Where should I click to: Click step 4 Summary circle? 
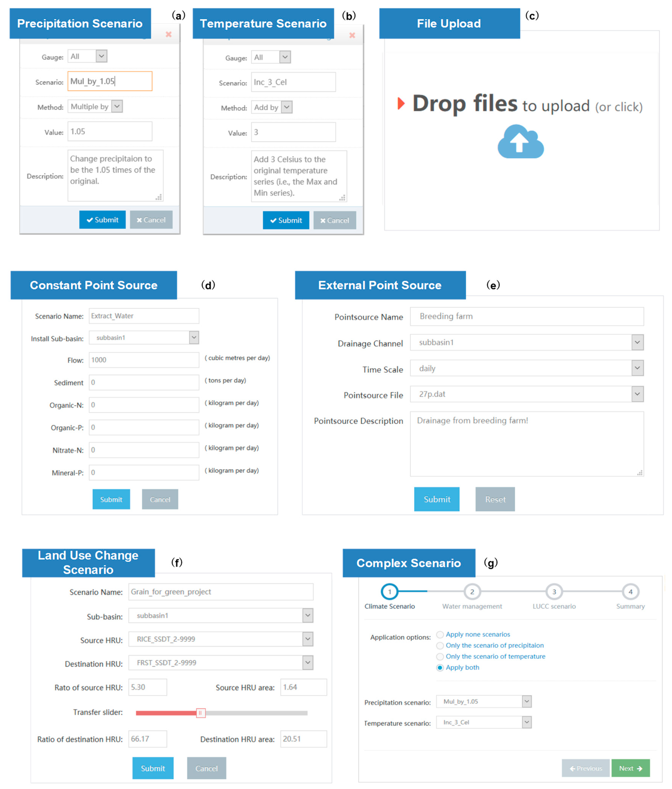(630, 592)
